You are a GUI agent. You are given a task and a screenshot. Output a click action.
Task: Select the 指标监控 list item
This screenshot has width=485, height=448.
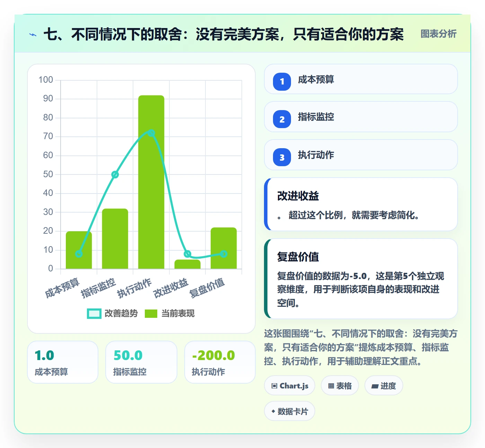click(361, 117)
